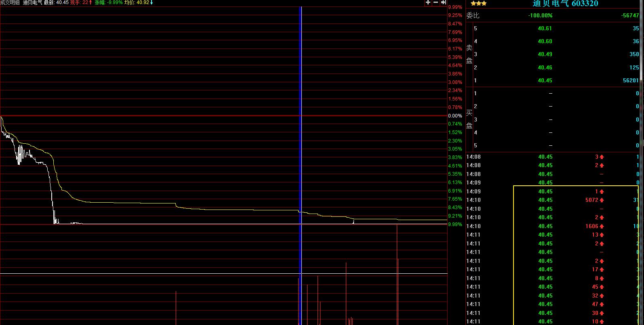
Task: Click the 6.13% green axis label
Action: pyautogui.click(x=455, y=182)
